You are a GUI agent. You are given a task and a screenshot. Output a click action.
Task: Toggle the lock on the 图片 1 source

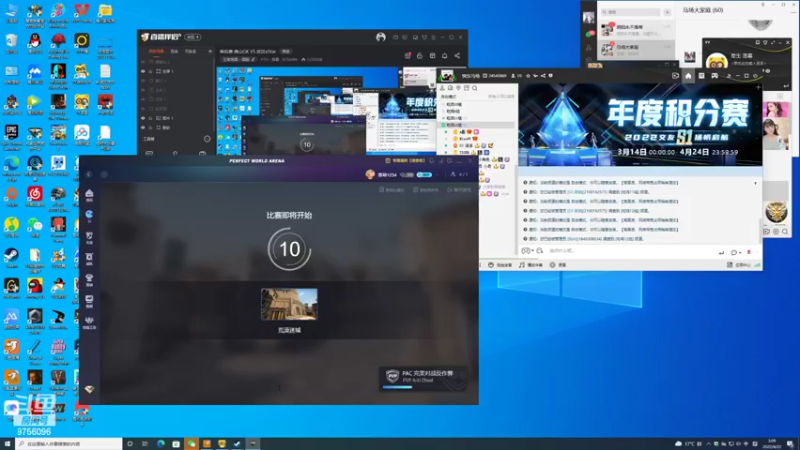point(151,118)
